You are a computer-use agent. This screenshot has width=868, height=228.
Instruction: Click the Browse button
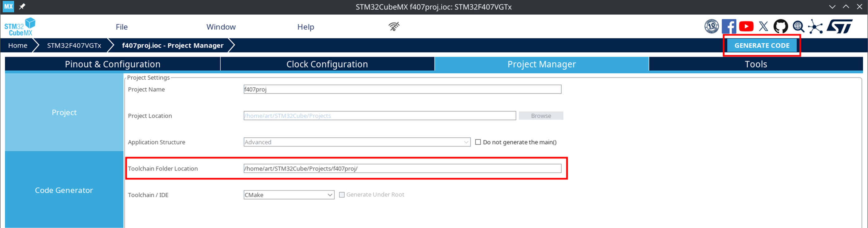coord(541,116)
